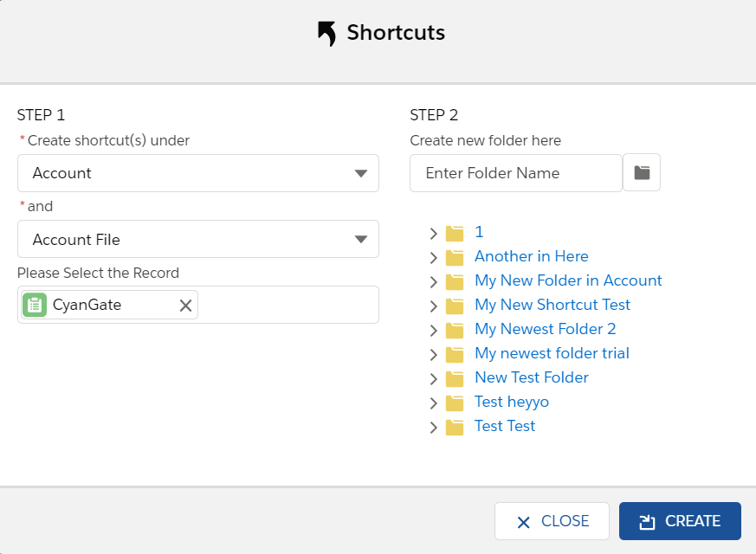Screen dimensions: 756x554
Task: Click the folder icon beside New Test Folder
Action: [455, 378]
